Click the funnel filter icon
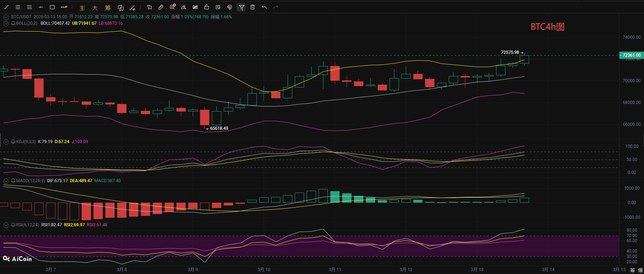 [x=241, y=7]
